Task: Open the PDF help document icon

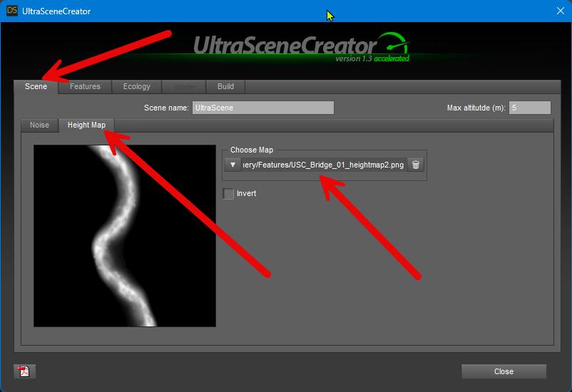Action: [x=24, y=371]
